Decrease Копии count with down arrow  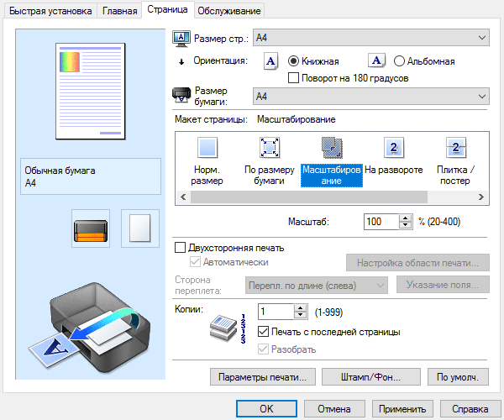[x=301, y=315]
